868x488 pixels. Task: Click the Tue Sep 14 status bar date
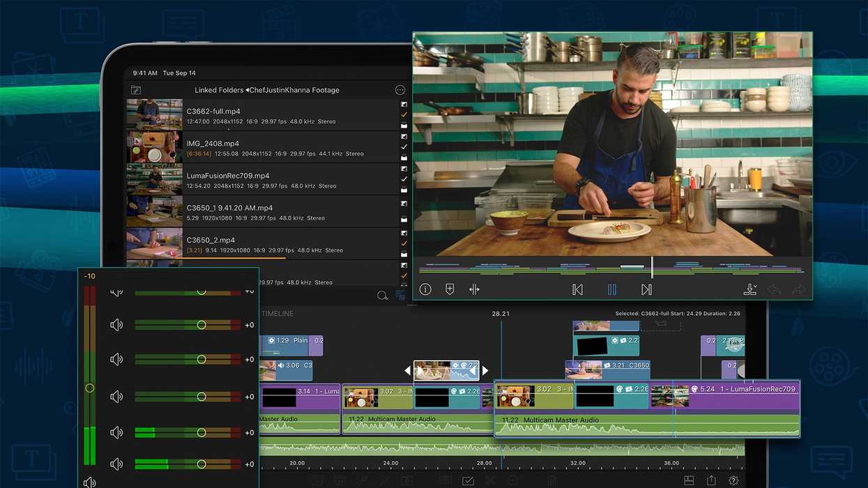[x=179, y=73]
